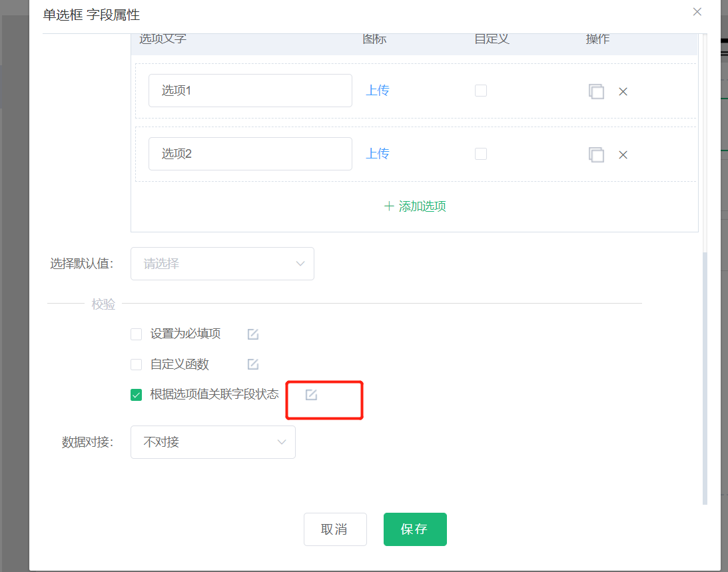
Task: Edit 根据选项值关联字段状态 settings
Action: pos(311,395)
